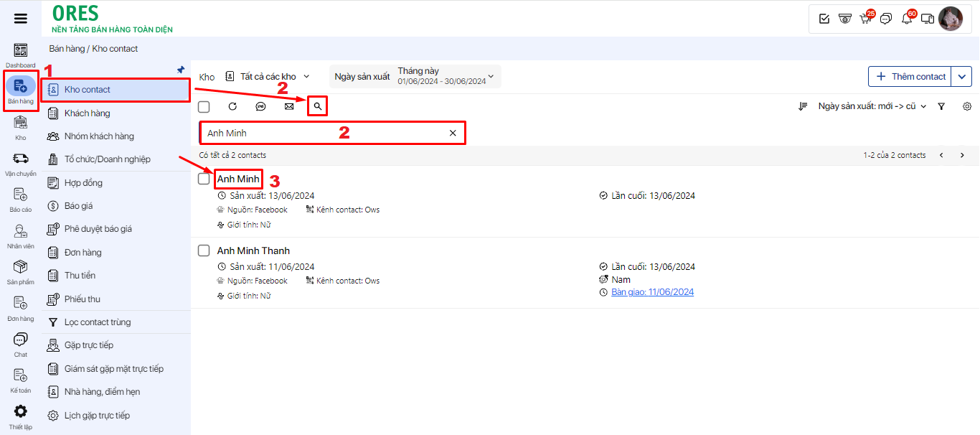Open the filter funnel icon
The width and height of the screenshot is (980, 435).
pos(941,106)
